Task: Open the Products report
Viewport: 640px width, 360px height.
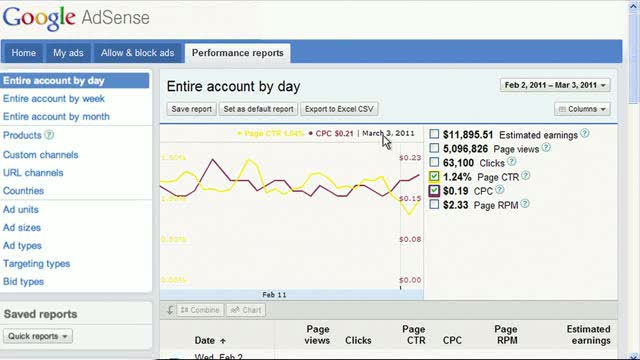Action: click(22, 135)
